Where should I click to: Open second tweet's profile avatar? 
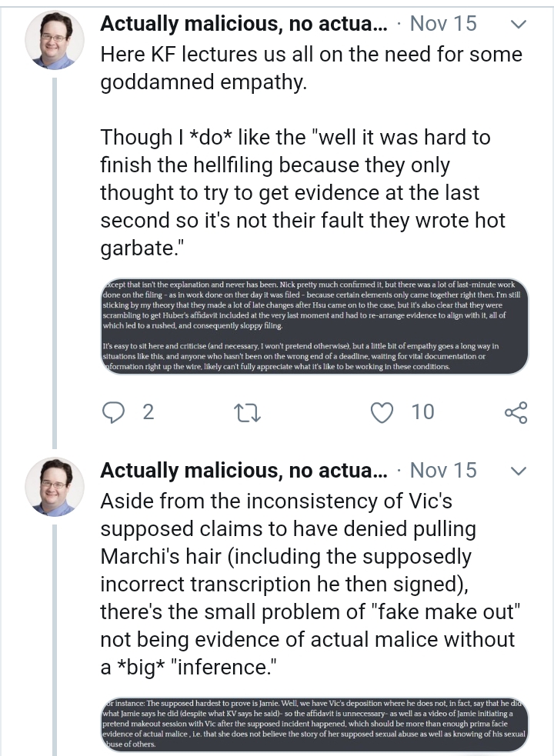(55, 487)
